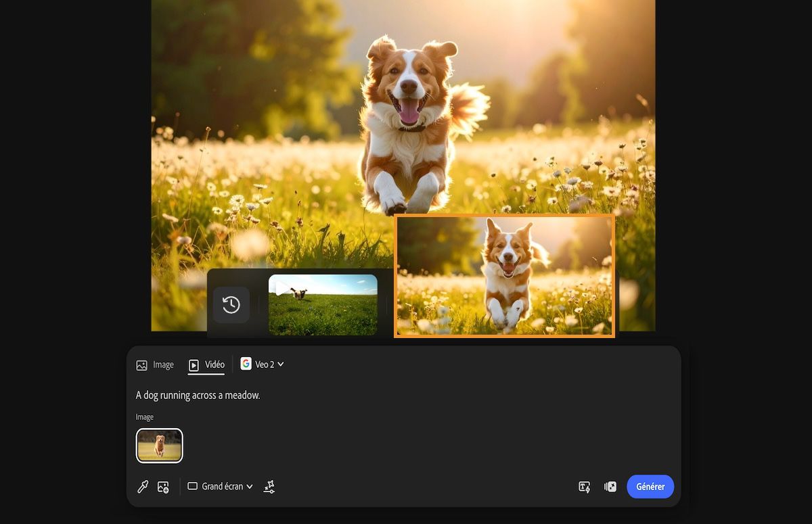The image size is (812, 524).
Task: Click the Générer button
Action: [x=650, y=487]
